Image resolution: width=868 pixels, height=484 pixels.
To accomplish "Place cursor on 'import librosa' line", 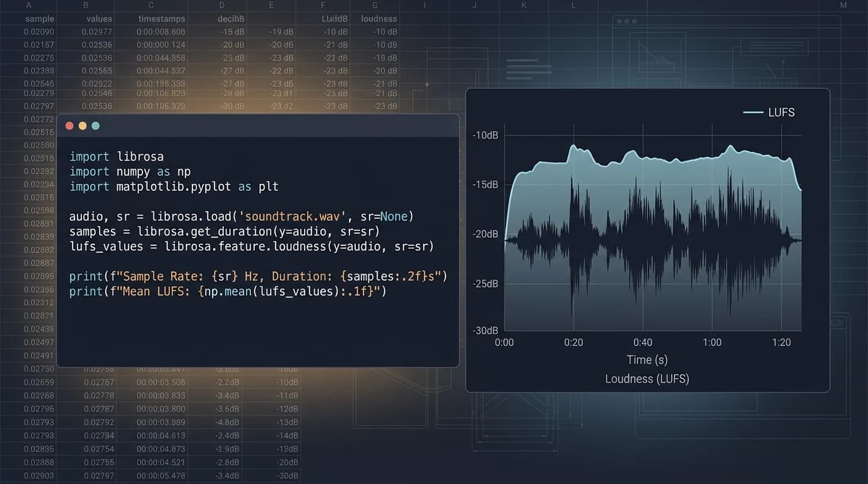I will click(x=117, y=156).
